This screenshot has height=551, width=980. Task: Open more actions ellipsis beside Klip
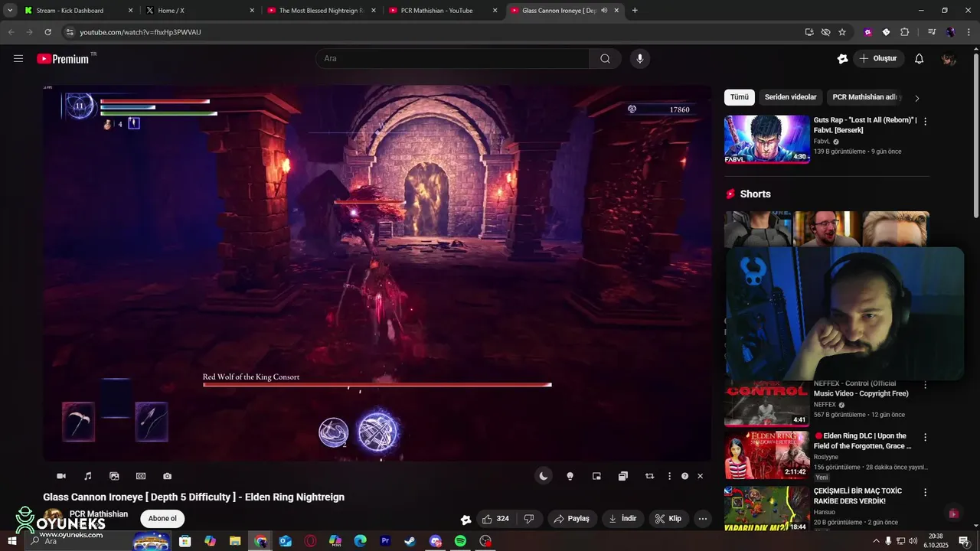pyautogui.click(x=702, y=519)
